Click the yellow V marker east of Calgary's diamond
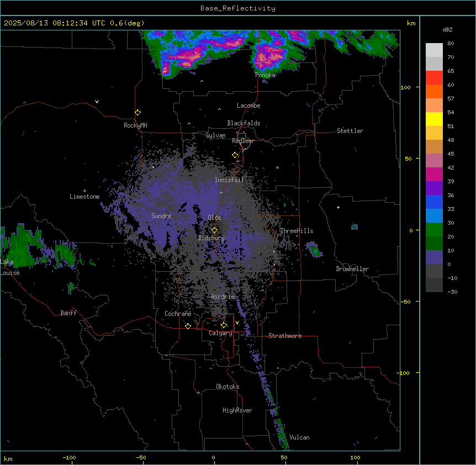The image size is (476, 465). pyautogui.click(x=237, y=323)
